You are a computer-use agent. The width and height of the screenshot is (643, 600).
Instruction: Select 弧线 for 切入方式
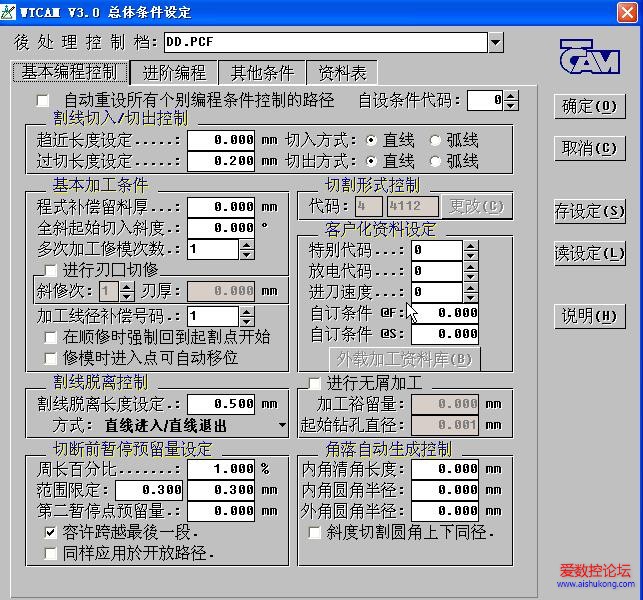coord(435,140)
